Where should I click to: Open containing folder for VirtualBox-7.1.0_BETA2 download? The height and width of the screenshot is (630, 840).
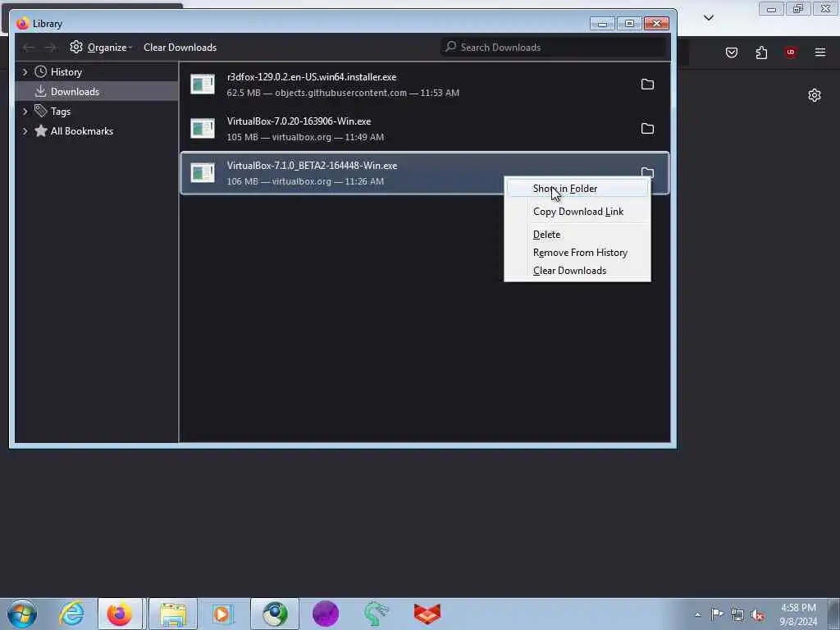pyautogui.click(x=647, y=172)
